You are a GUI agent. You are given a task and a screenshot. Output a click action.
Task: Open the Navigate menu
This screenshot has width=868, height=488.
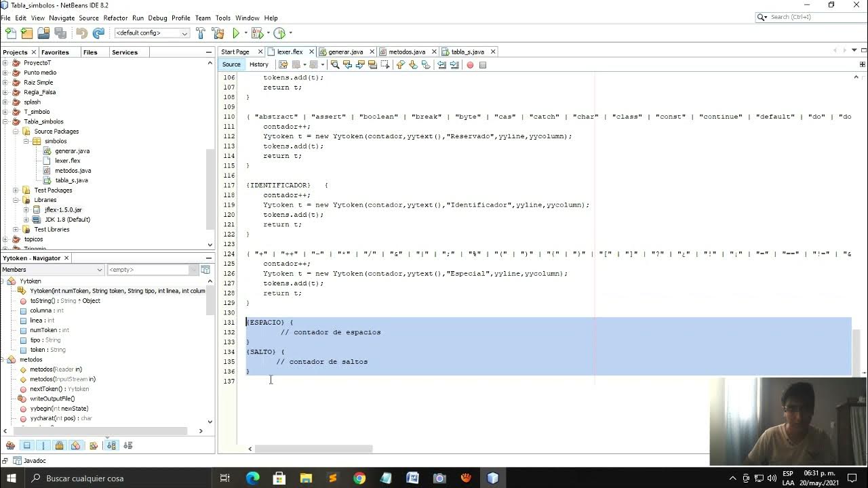(62, 18)
